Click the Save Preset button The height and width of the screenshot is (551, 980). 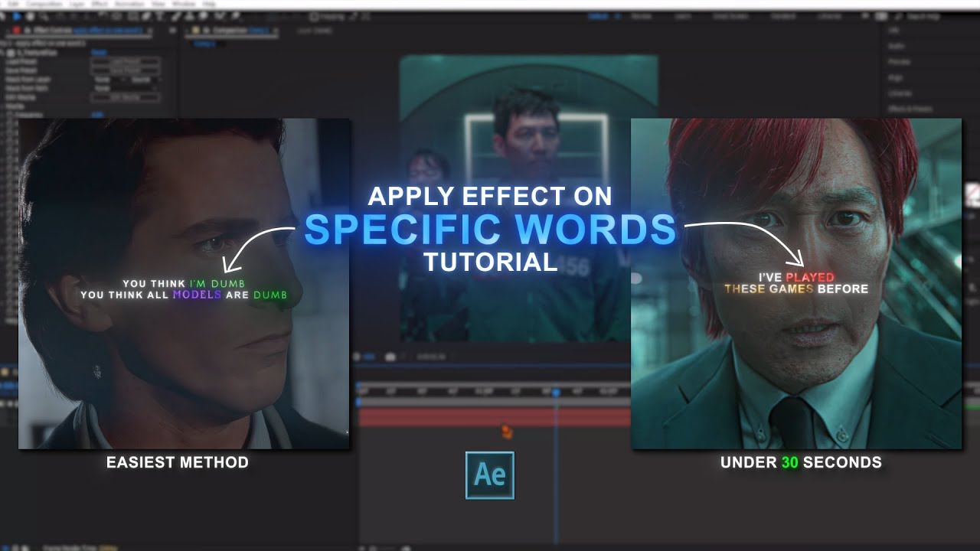tap(126, 70)
